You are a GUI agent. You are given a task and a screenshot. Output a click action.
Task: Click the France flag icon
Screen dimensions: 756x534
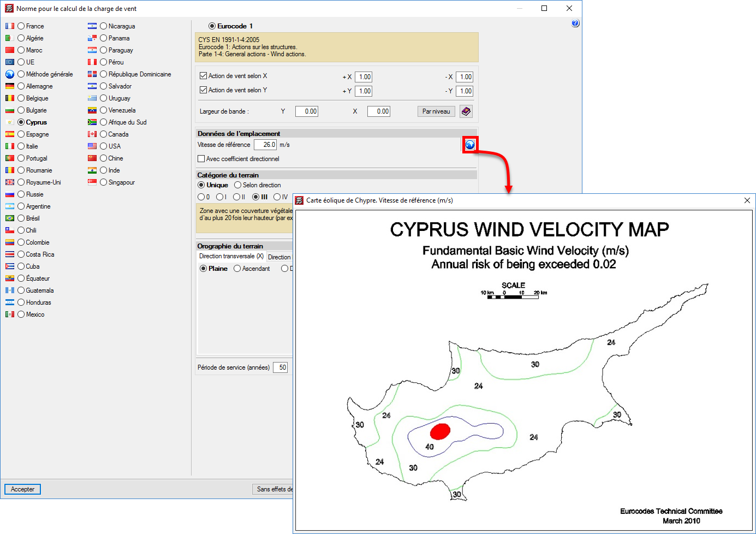10,26
